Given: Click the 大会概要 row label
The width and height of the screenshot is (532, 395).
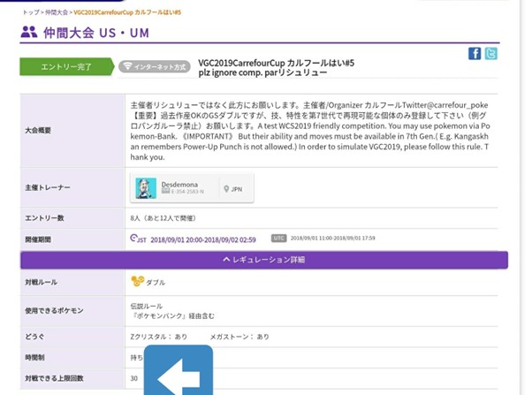Looking at the screenshot, I should coord(38,130).
